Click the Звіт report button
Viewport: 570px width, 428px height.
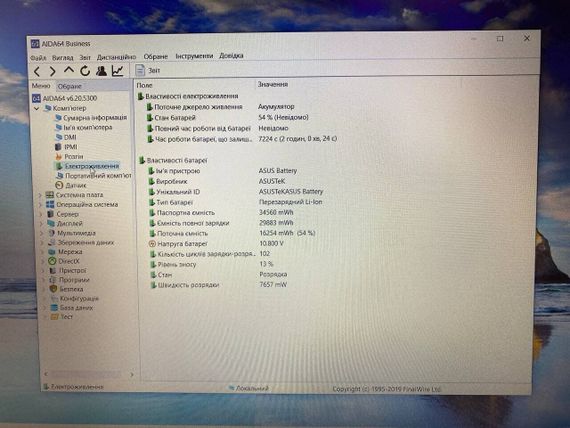pos(148,70)
